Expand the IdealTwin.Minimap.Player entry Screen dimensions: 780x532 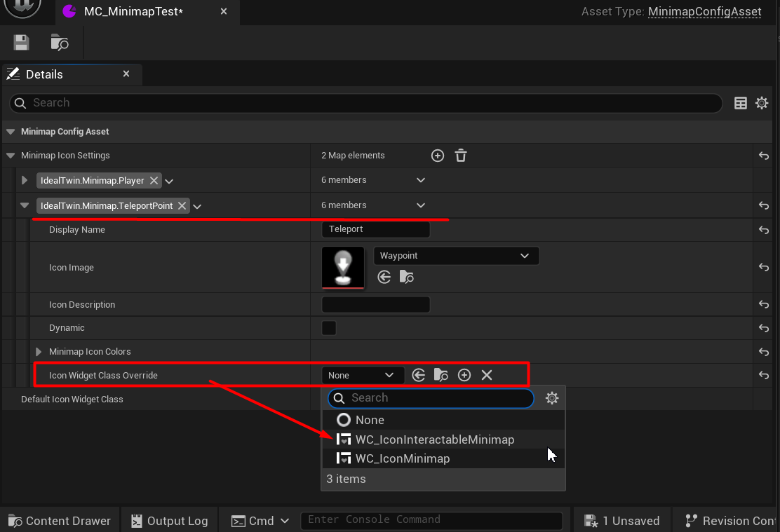coord(25,180)
